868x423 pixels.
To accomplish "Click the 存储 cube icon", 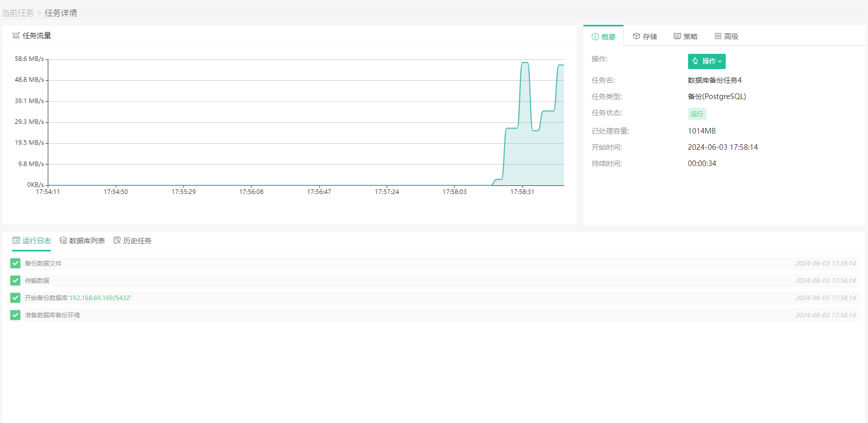I will pyautogui.click(x=636, y=36).
